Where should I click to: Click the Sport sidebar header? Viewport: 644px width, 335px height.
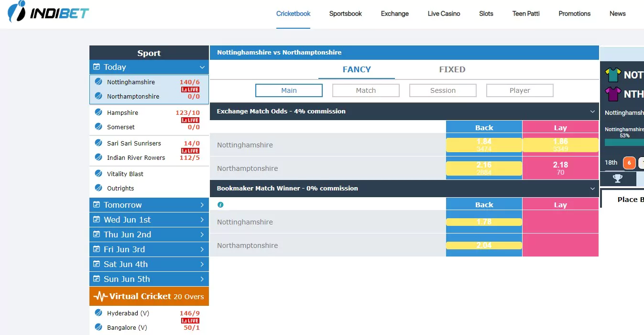149,53
